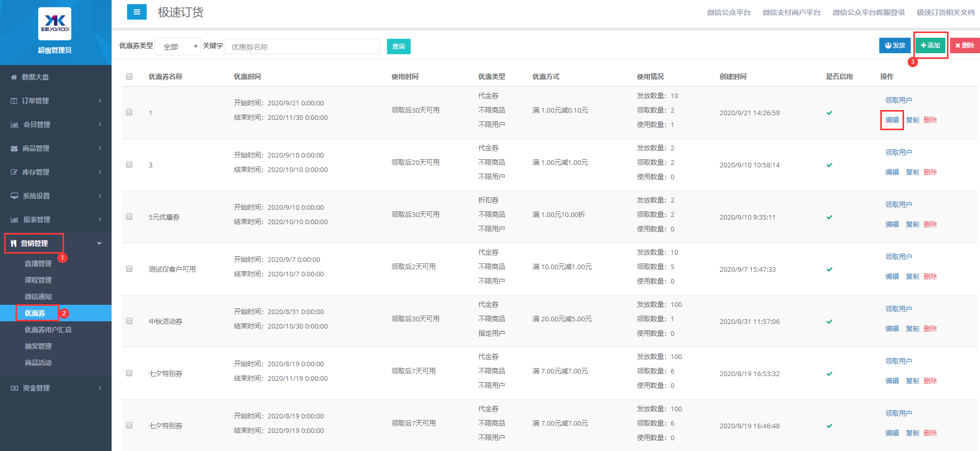The height and width of the screenshot is (451, 980).
Task: Click 删除 for 中秋活动券 row
Action: pyautogui.click(x=930, y=329)
